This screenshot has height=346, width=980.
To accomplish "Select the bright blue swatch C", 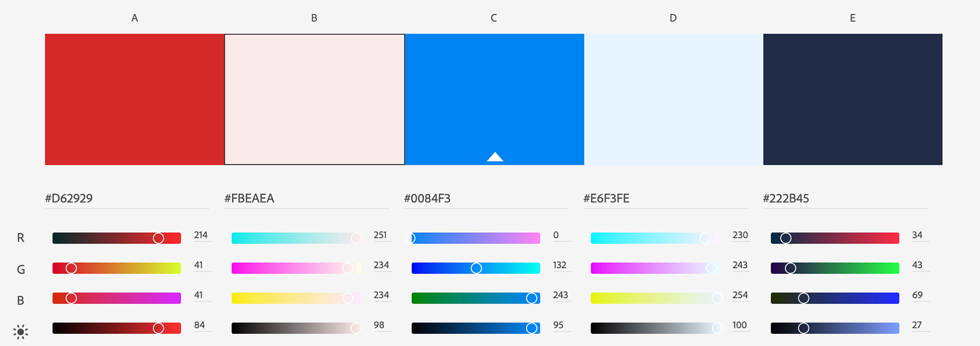I will [x=495, y=100].
